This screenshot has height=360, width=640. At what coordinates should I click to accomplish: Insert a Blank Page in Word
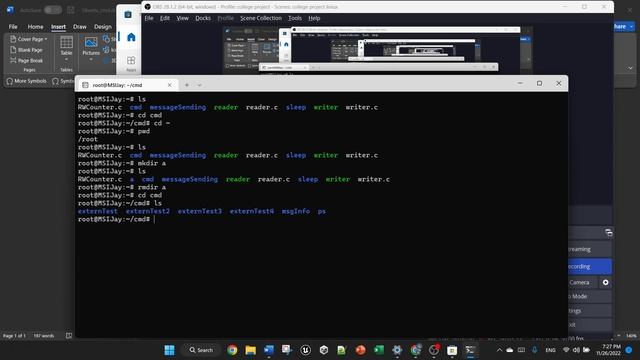(26, 50)
